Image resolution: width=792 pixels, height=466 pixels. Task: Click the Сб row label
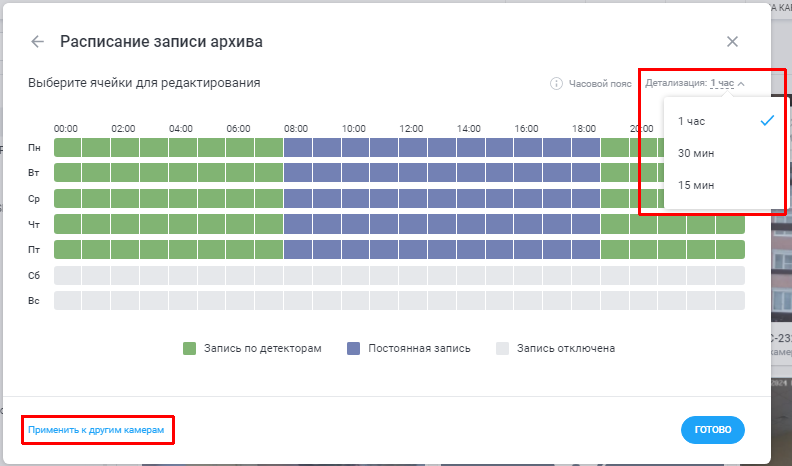pos(33,276)
